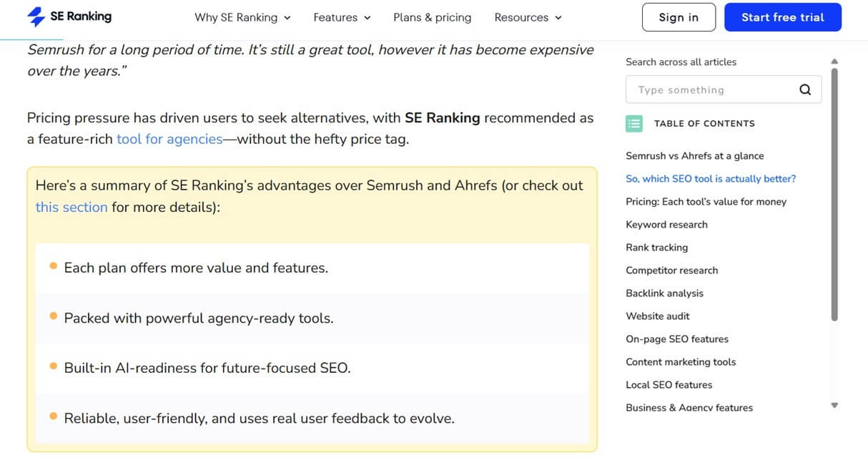Click the scrollbar up arrow

[x=834, y=61]
